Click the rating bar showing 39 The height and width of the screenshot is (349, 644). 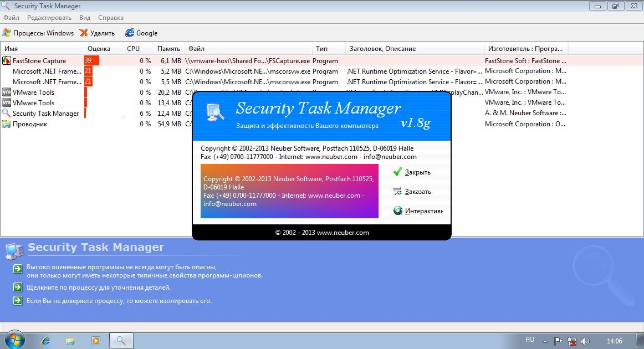[91, 60]
